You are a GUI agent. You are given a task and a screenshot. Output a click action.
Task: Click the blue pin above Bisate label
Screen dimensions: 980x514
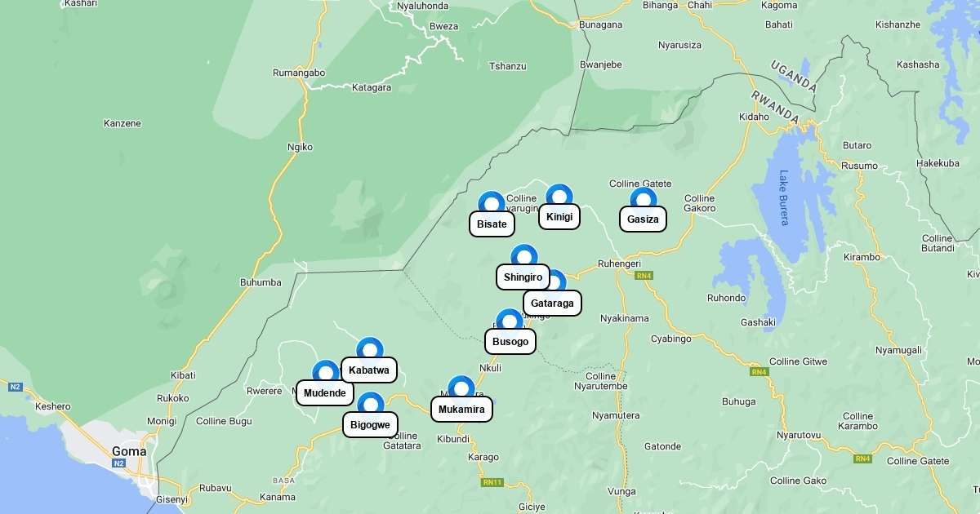[491, 203]
